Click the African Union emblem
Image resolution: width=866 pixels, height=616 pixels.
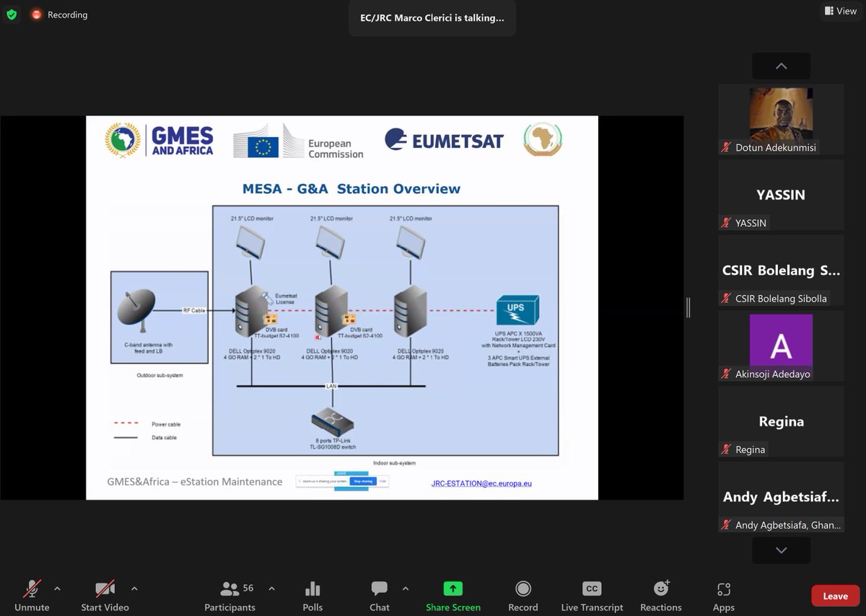click(543, 139)
